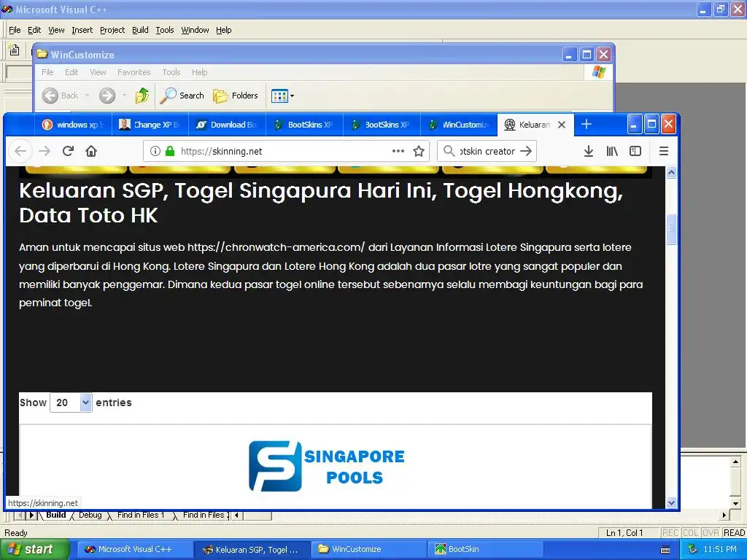Image resolution: width=747 pixels, height=560 pixels.
Task: Go to Firefox home page
Action: [x=91, y=151]
